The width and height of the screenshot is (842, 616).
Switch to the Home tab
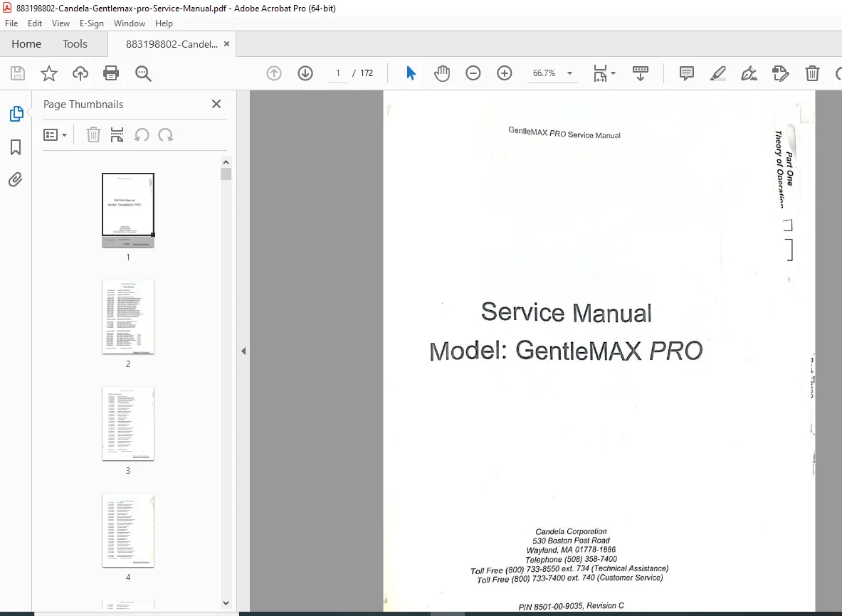pyautogui.click(x=26, y=44)
